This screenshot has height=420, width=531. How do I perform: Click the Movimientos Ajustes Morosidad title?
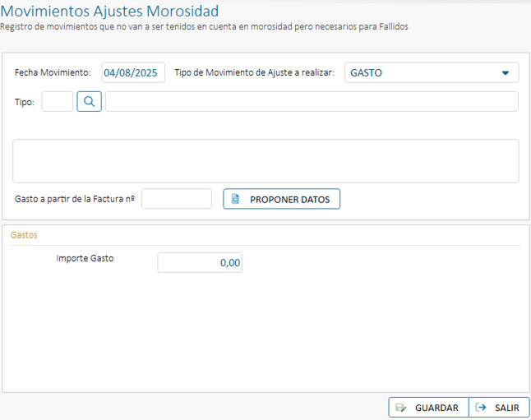click(x=110, y=12)
